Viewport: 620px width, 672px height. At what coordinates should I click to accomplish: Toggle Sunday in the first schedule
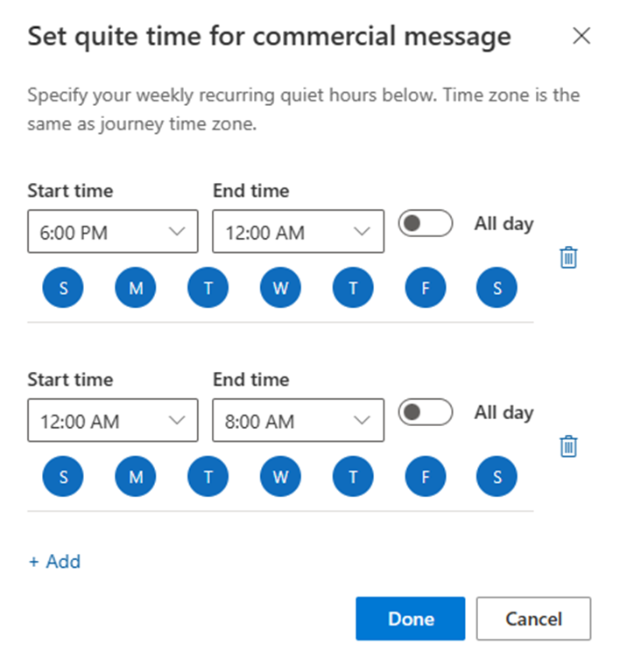point(63,288)
